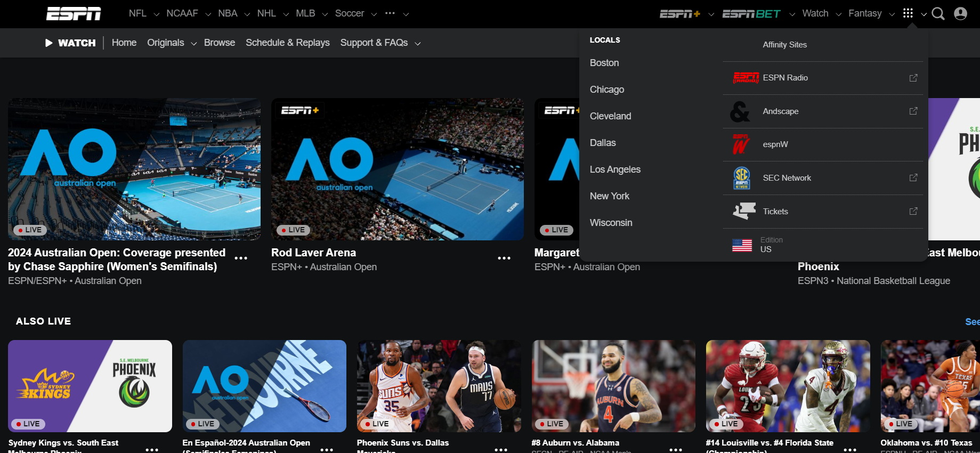
Task: Open the user profile avatar icon
Action: click(960, 13)
